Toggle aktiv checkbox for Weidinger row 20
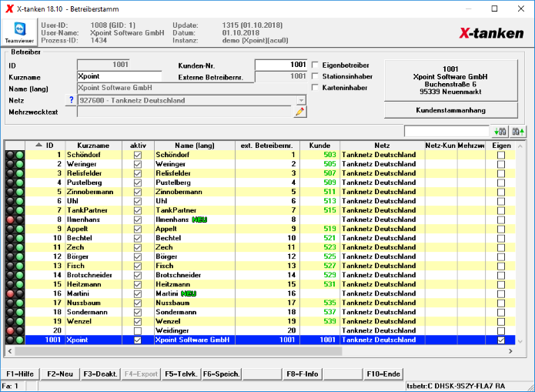This screenshot has width=535, height=392. (x=138, y=331)
